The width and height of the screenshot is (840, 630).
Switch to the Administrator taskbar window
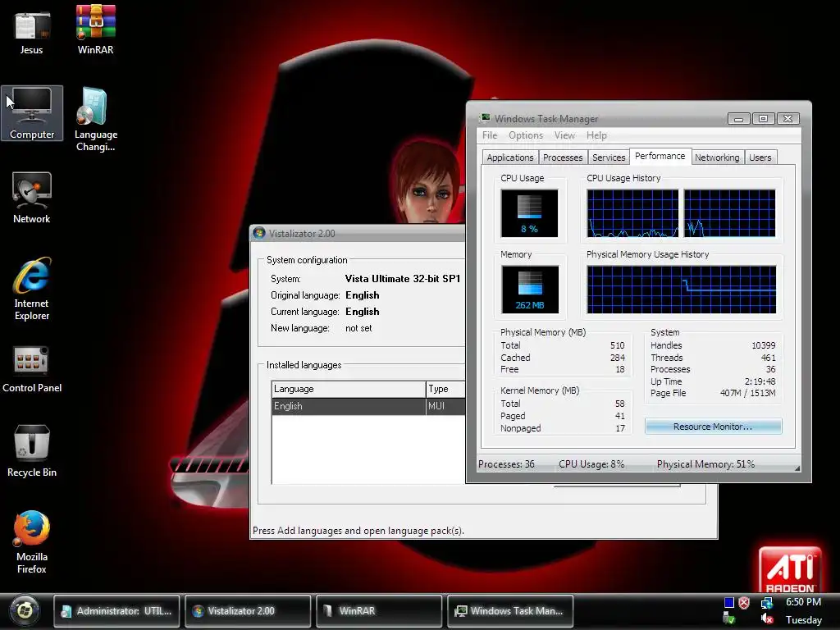coord(116,610)
